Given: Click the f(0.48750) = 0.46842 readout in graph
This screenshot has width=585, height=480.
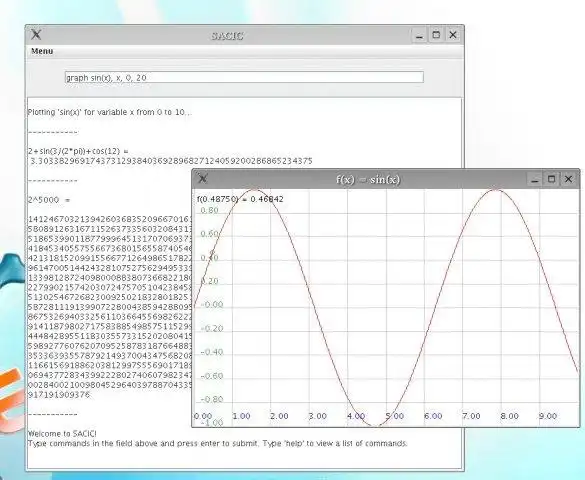Looking at the screenshot, I should pos(240,199).
